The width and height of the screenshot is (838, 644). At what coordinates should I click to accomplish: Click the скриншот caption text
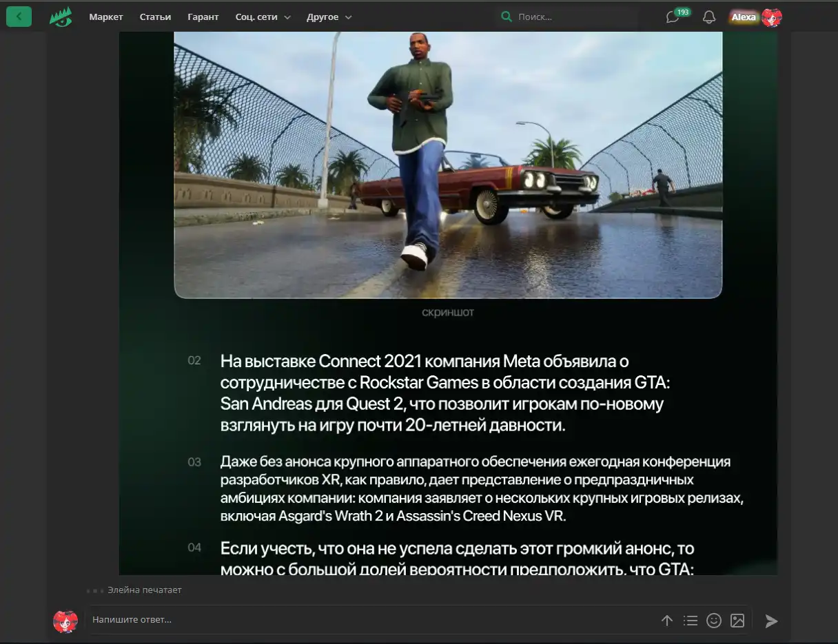tap(448, 313)
